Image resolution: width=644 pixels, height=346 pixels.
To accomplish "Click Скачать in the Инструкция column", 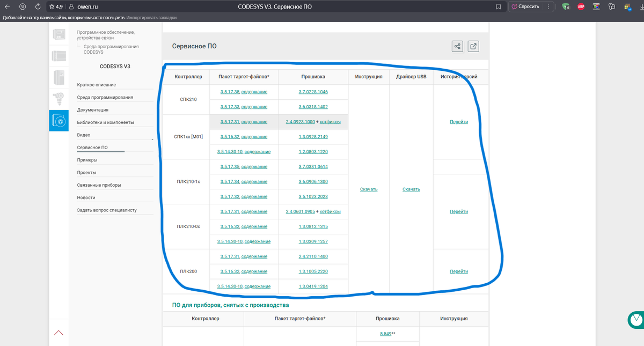I will (369, 189).
